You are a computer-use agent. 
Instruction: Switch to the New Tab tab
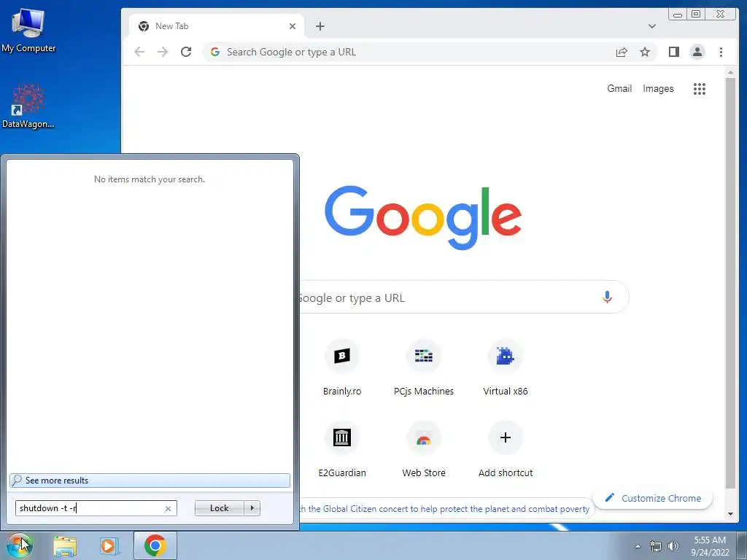[217, 26]
